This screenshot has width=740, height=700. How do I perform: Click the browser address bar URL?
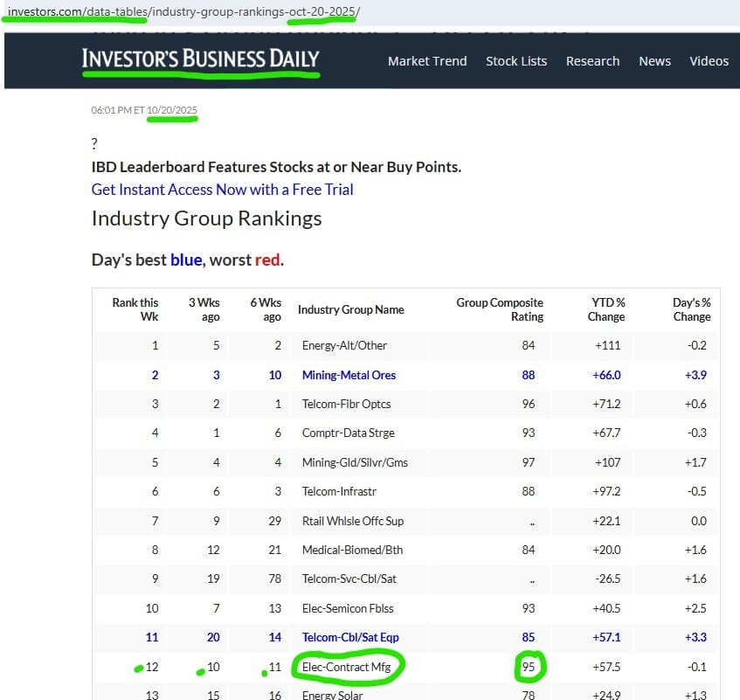click(183, 12)
